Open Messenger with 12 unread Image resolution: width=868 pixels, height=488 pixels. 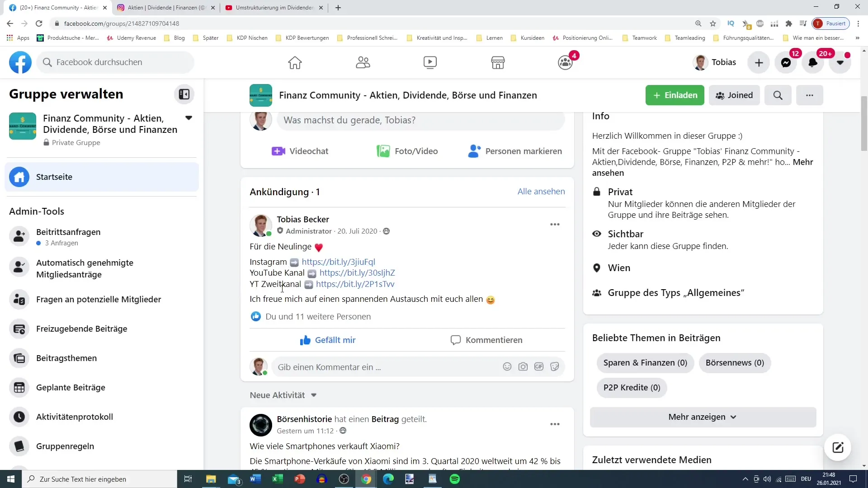[786, 63]
